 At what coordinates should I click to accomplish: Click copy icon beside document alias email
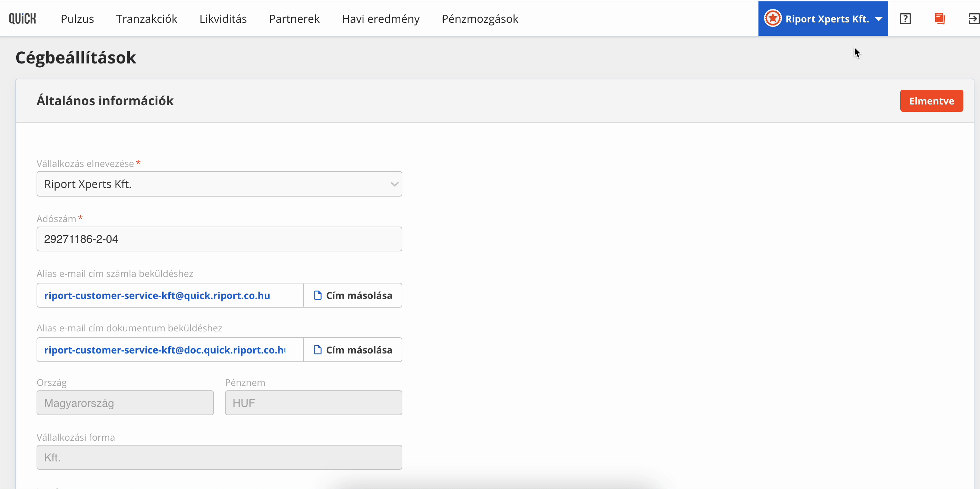[318, 350]
